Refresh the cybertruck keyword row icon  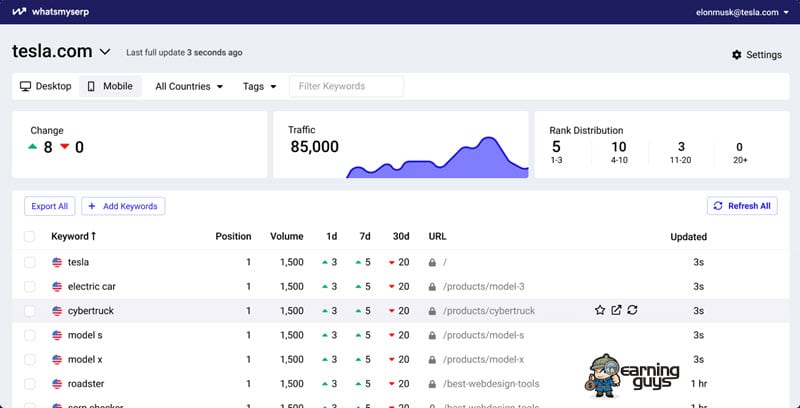632,310
